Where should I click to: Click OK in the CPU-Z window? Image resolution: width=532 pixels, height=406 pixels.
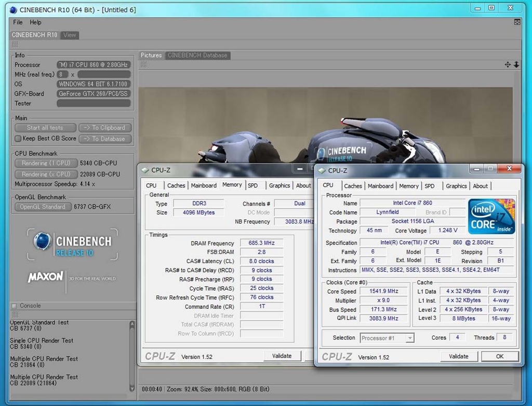[x=499, y=356]
